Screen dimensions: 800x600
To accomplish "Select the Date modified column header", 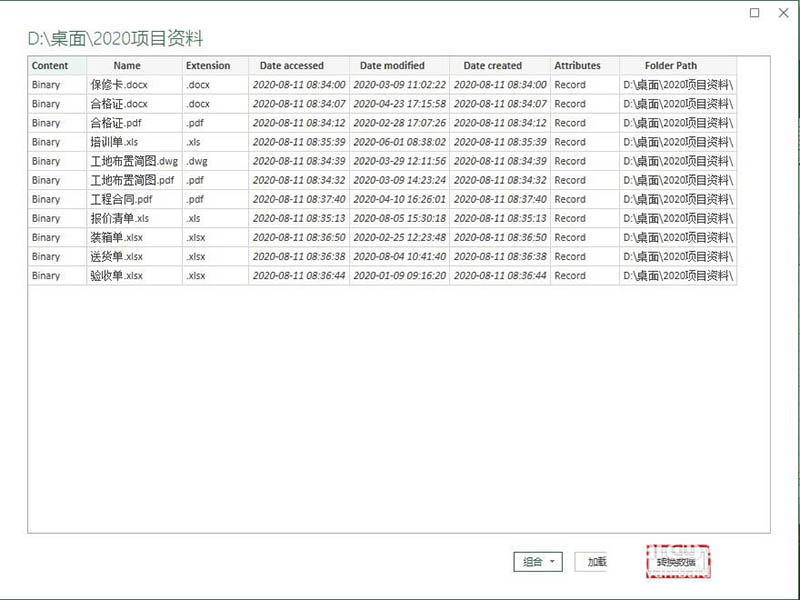I will pos(392,66).
